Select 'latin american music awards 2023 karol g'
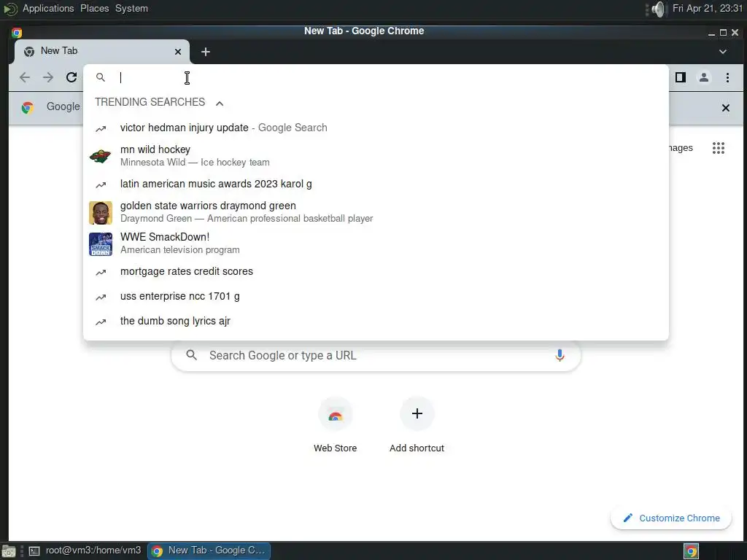 tap(376, 184)
